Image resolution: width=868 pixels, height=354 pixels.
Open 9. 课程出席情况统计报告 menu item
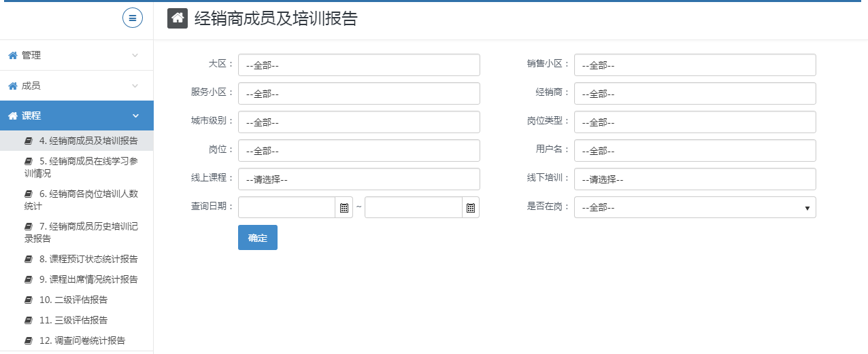pos(88,279)
